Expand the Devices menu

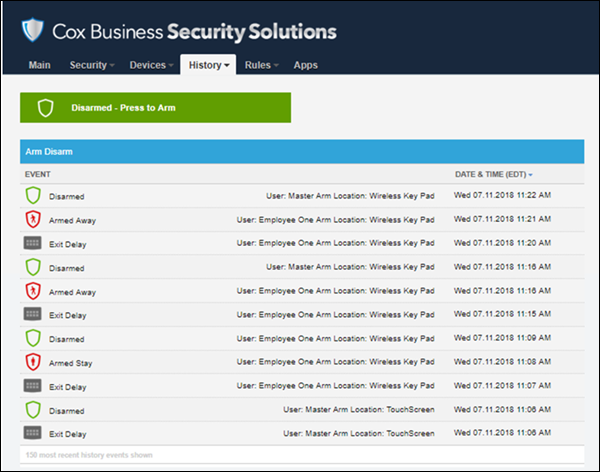coord(151,65)
